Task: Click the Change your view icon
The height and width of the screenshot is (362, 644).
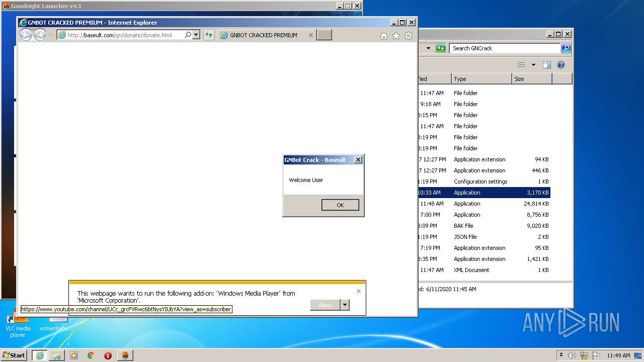Action: (x=521, y=65)
